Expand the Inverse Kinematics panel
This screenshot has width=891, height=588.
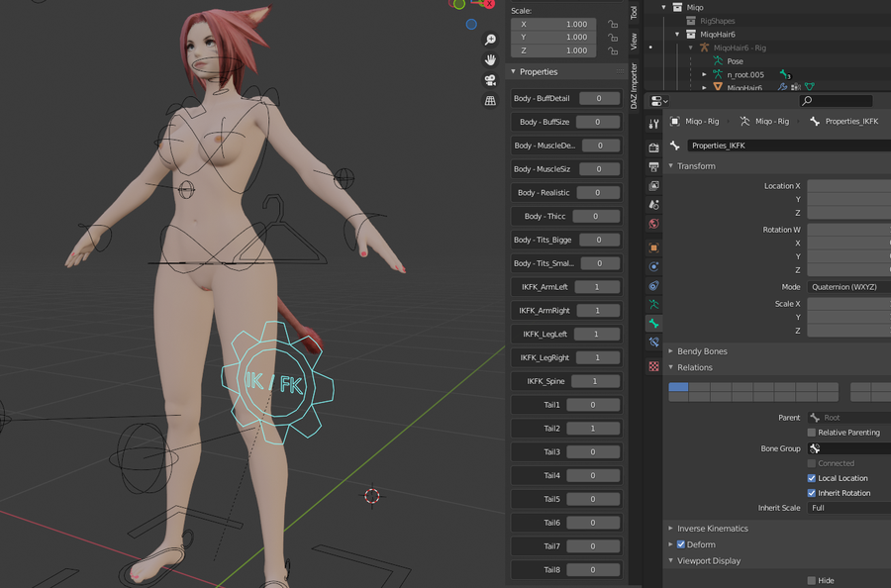(671, 528)
